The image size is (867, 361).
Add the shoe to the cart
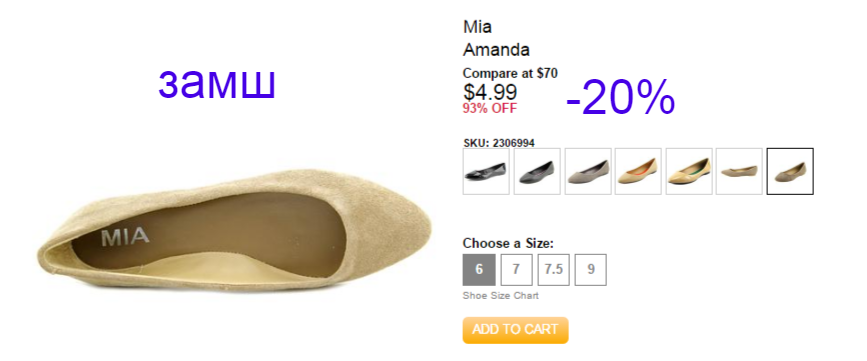click(x=515, y=330)
